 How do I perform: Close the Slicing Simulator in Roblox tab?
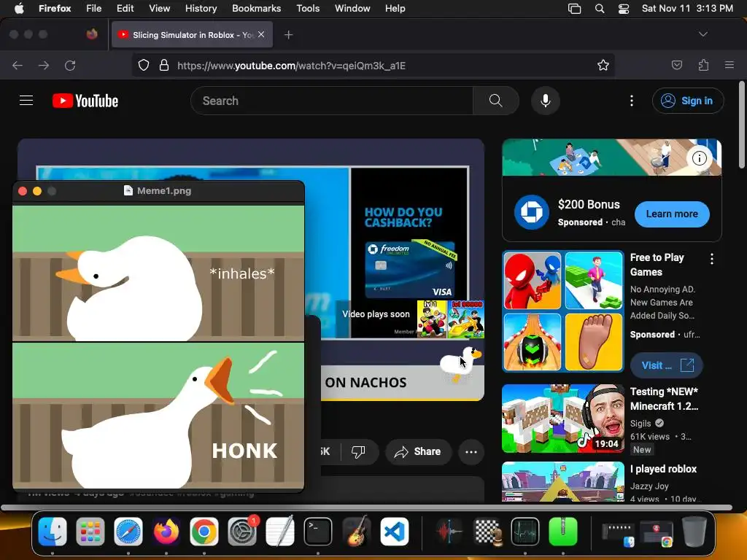coord(261,34)
